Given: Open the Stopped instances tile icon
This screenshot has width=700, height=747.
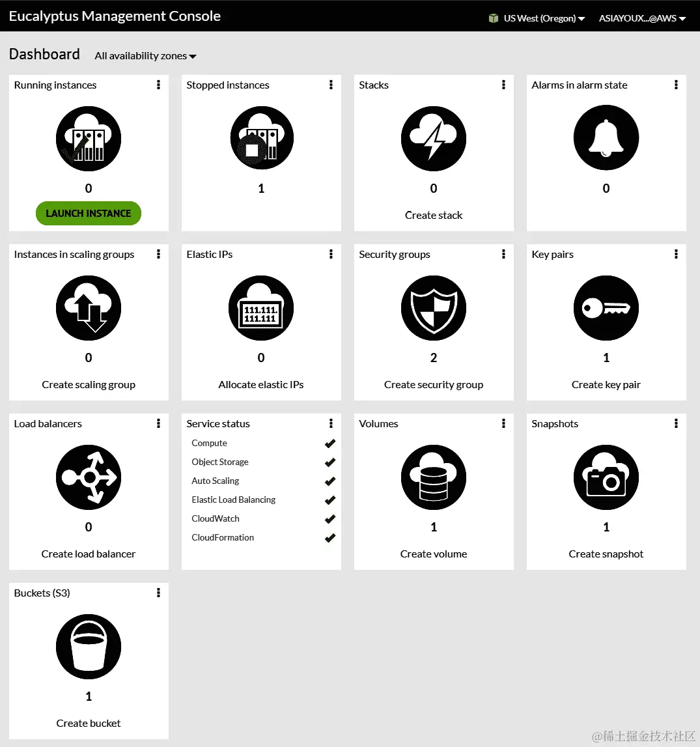Looking at the screenshot, I should [261, 137].
